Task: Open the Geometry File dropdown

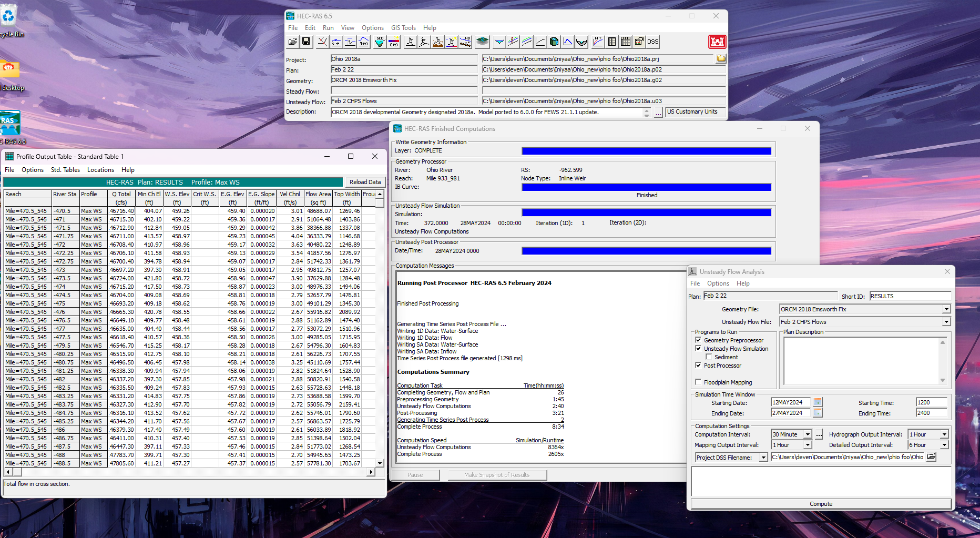Action: tap(946, 309)
